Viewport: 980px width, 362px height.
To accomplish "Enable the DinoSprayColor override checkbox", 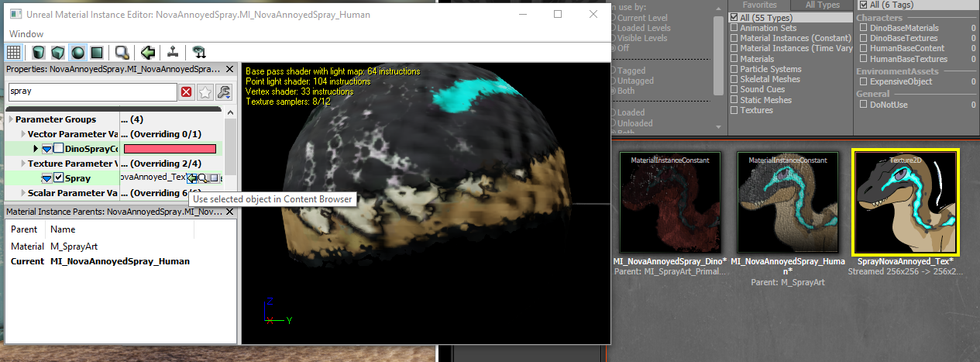I will [59, 148].
